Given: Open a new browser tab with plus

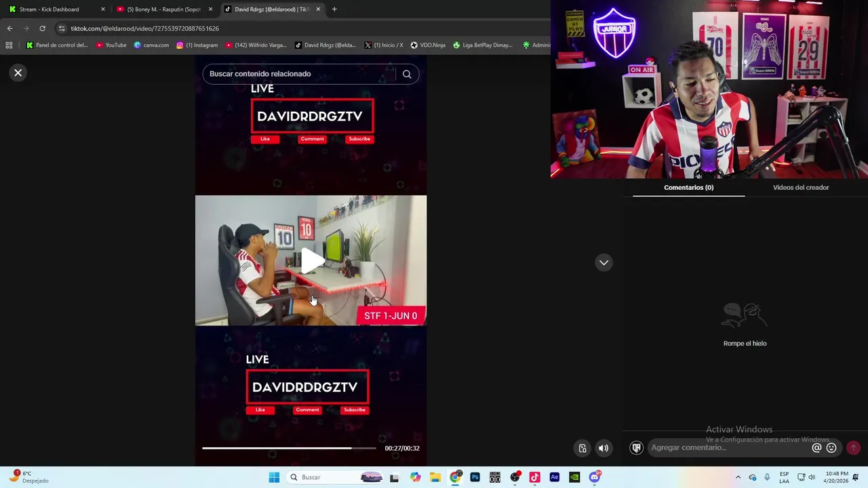Looking at the screenshot, I should (334, 9).
